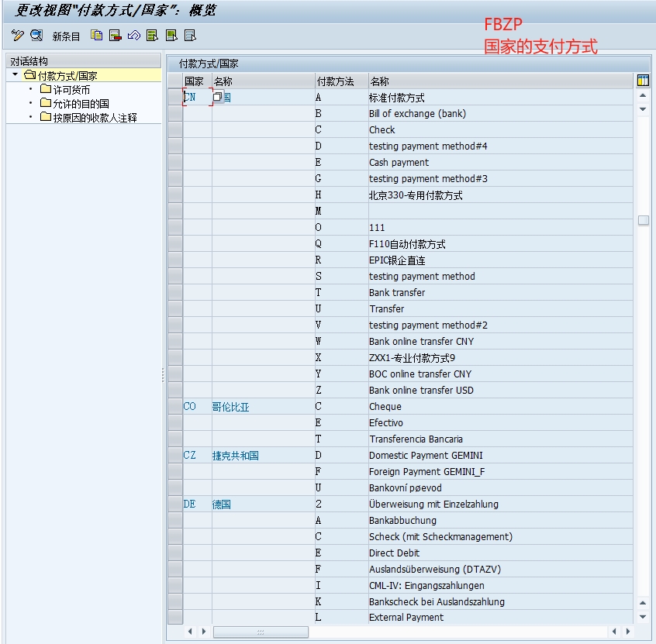Screen dimensions: 656x644
Task: Click the Überweisung mit Einzelzahlung cell
Action: pos(500,504)
